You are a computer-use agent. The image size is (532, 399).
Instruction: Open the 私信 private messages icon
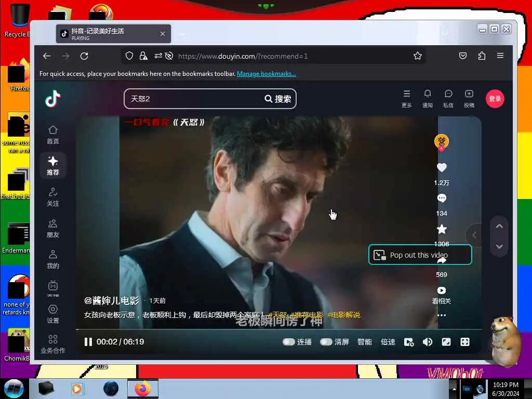pyautogui.click(x=448, y=99)
